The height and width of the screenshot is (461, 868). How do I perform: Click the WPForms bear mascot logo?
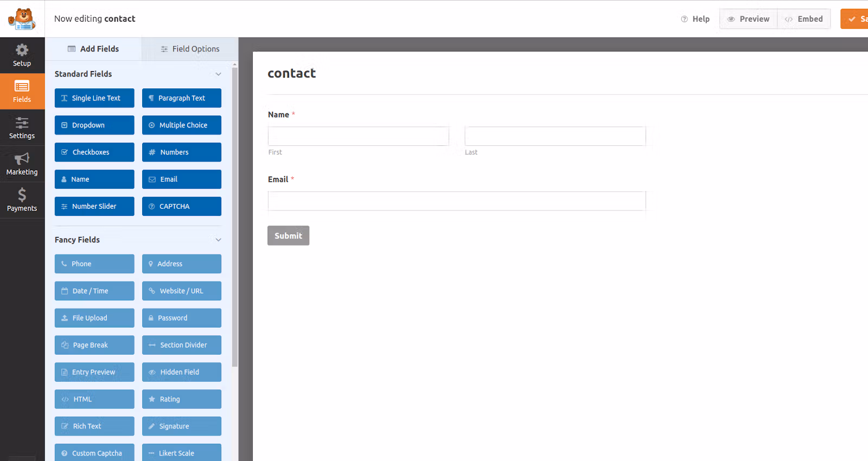tap(22, 19)
